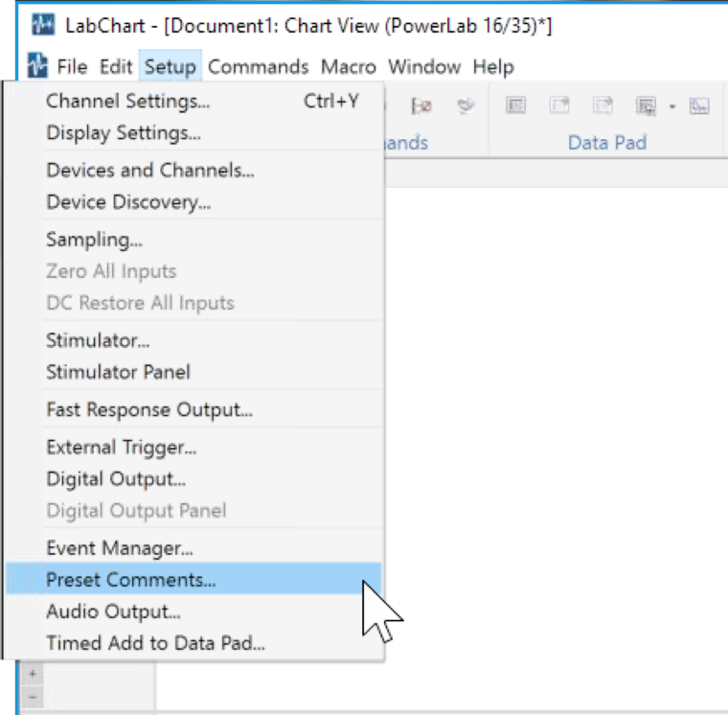Screen dimensions: 728x715
Task: Open the Macro menu
Action: click(348, 66)
